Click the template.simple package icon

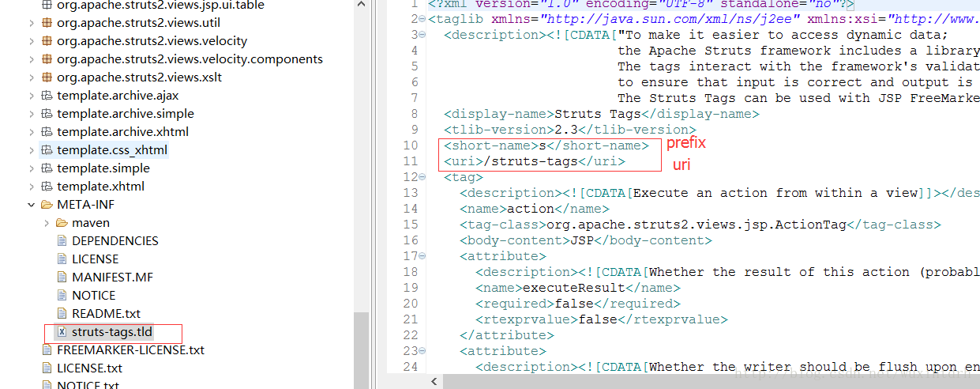click(x=47, y=168)
